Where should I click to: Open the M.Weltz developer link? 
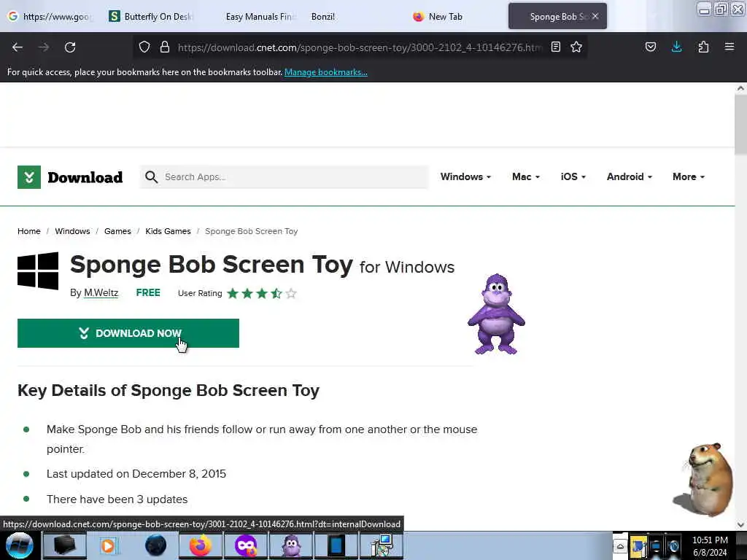point(101,293)
